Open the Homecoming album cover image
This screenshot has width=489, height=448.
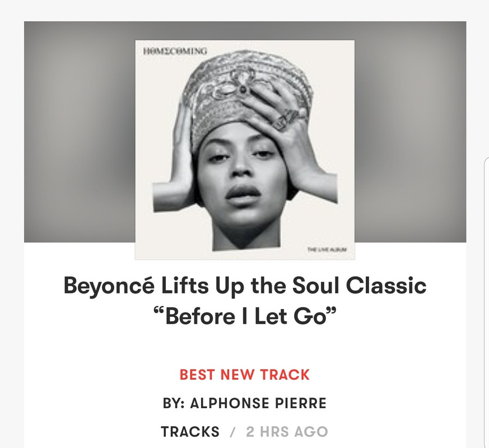coord(245,150)
